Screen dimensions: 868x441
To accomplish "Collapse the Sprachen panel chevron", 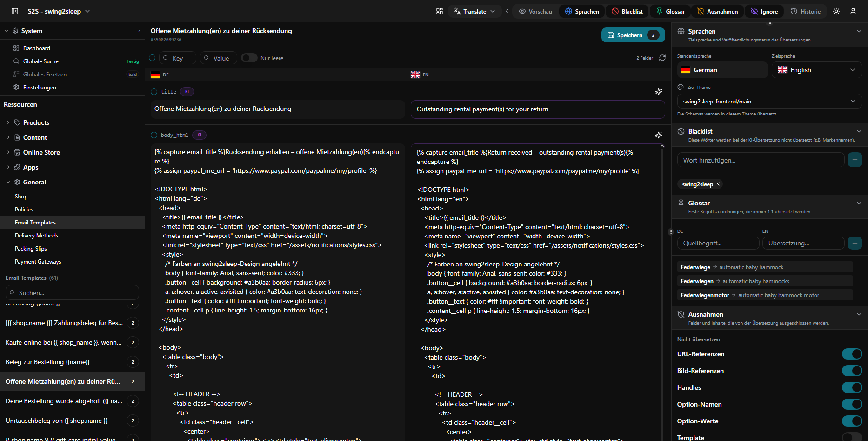I will tap(859, 31).
